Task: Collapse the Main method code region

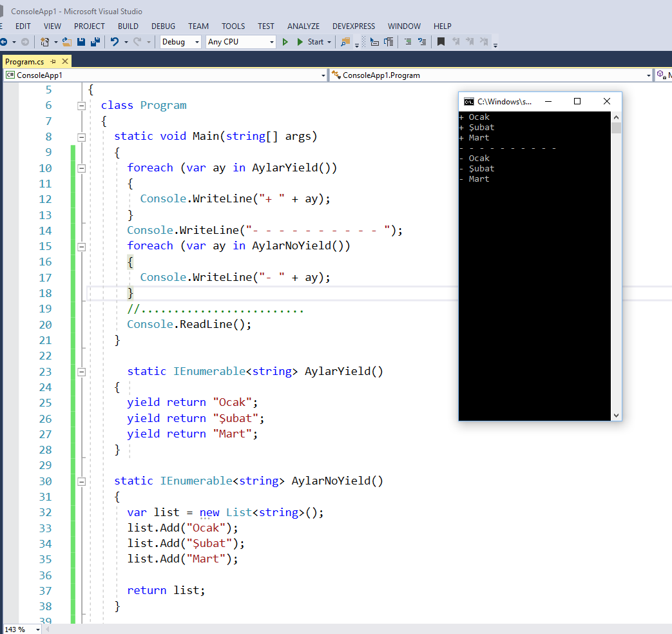Action: (82, 136)
